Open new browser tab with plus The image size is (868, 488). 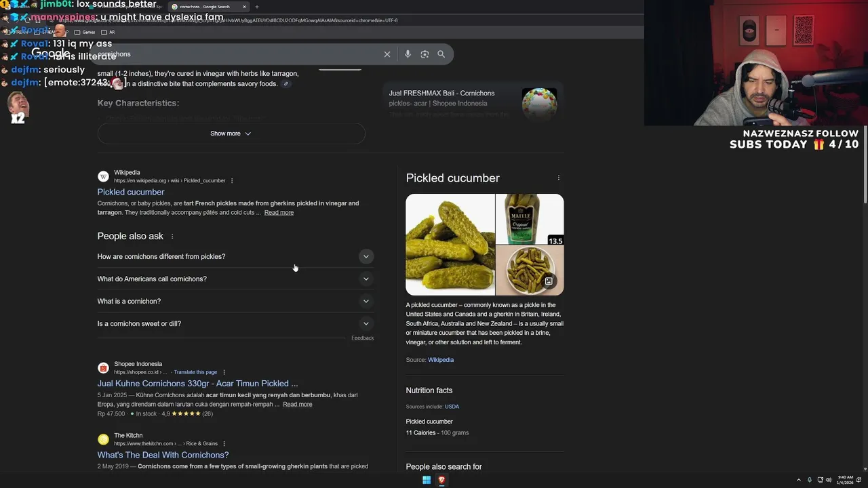tap(257, 7)
